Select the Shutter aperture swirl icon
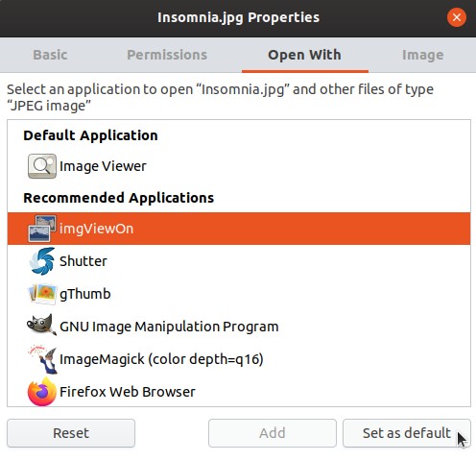476x461 pixels. (x=42, y=261)
